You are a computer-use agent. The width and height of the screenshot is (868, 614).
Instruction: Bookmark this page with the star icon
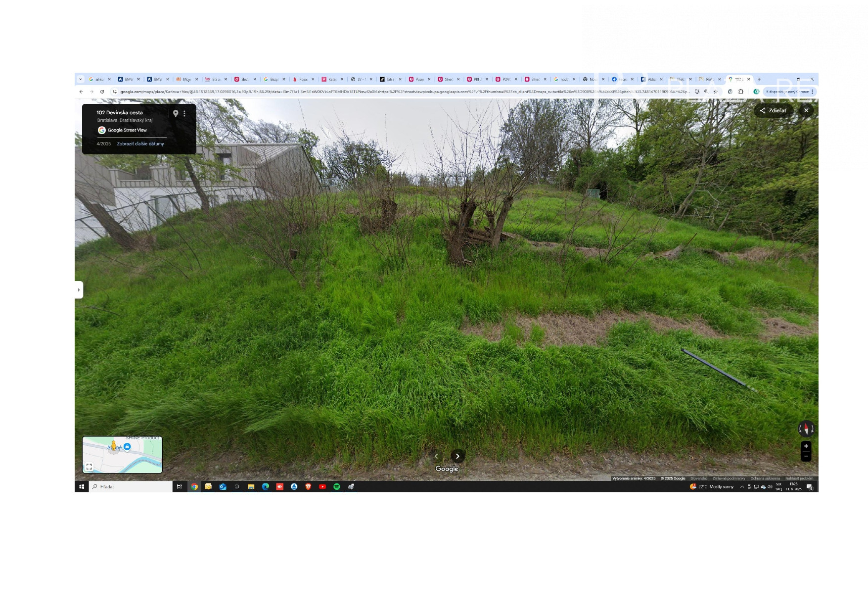point(716,92)
